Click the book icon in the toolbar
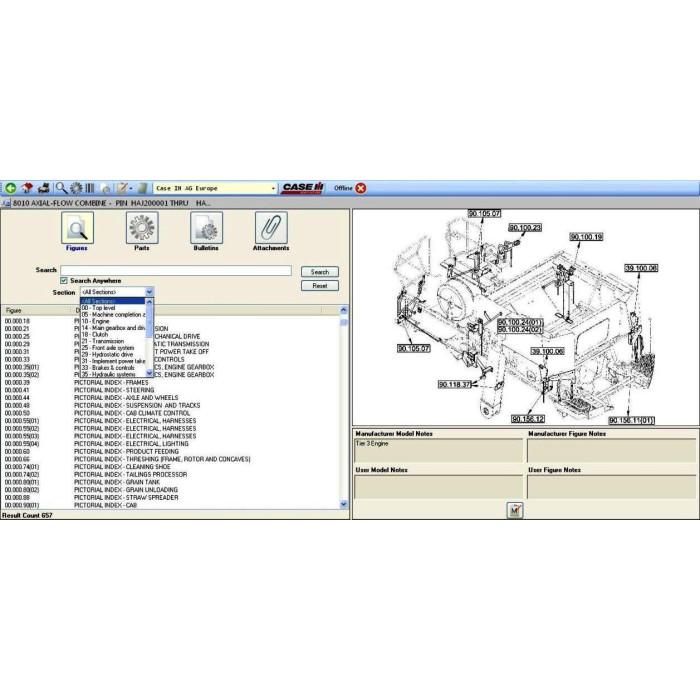This screenshot has height=700, width=700. click(142, 188)
